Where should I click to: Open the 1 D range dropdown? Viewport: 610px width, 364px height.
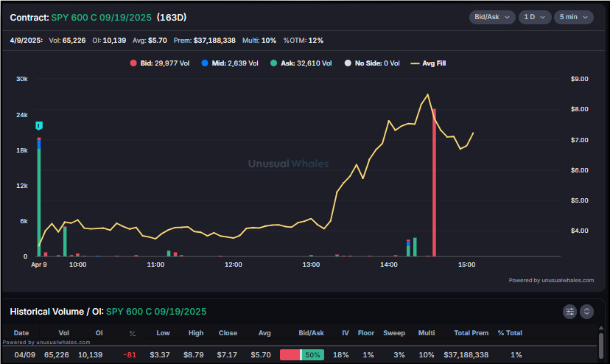(x=535, y=17)
